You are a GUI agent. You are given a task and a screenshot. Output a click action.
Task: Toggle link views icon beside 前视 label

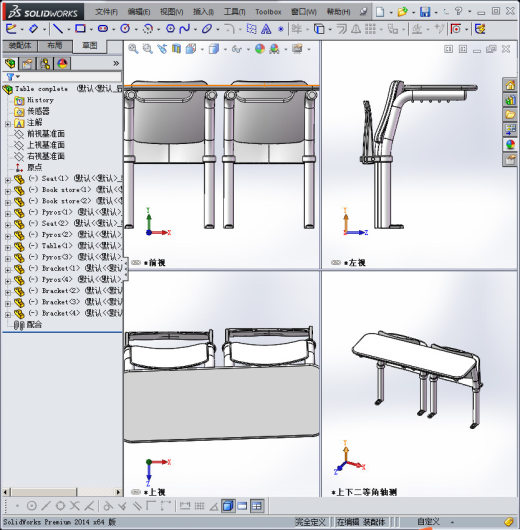[x=136, y=263]
